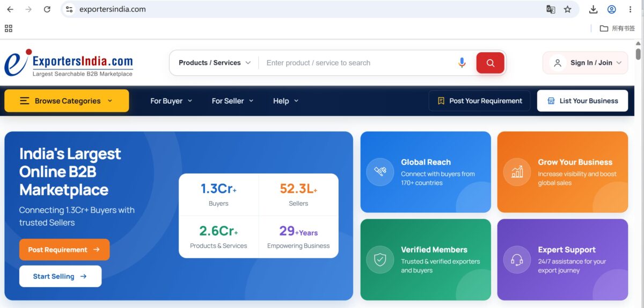Open the browser downloads icon
The height and width of the screenshot is (308, 644).
point(593,9)
